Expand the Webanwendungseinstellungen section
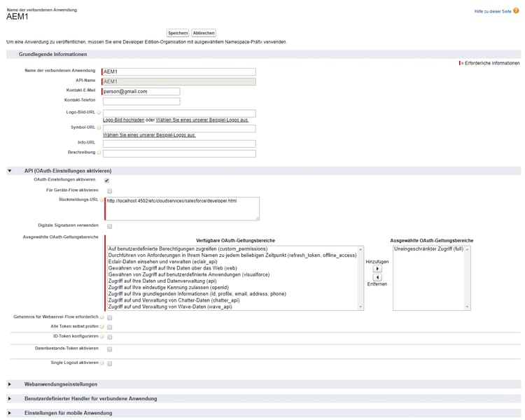Viewport: 525px width, 420px height. 10,384
